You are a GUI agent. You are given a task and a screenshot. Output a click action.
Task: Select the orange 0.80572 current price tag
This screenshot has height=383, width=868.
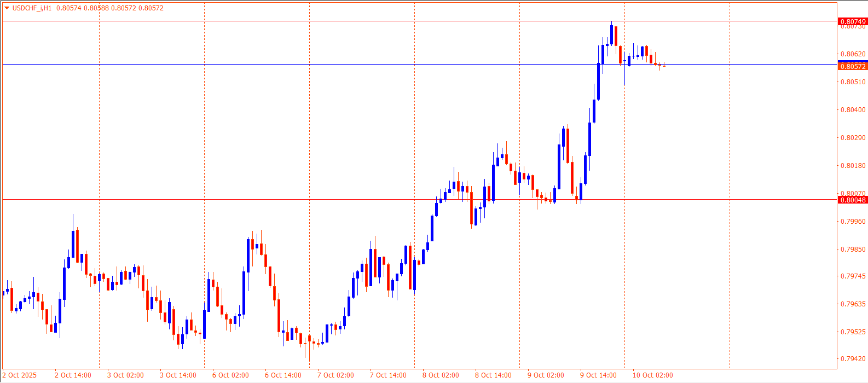coord(852,66)
